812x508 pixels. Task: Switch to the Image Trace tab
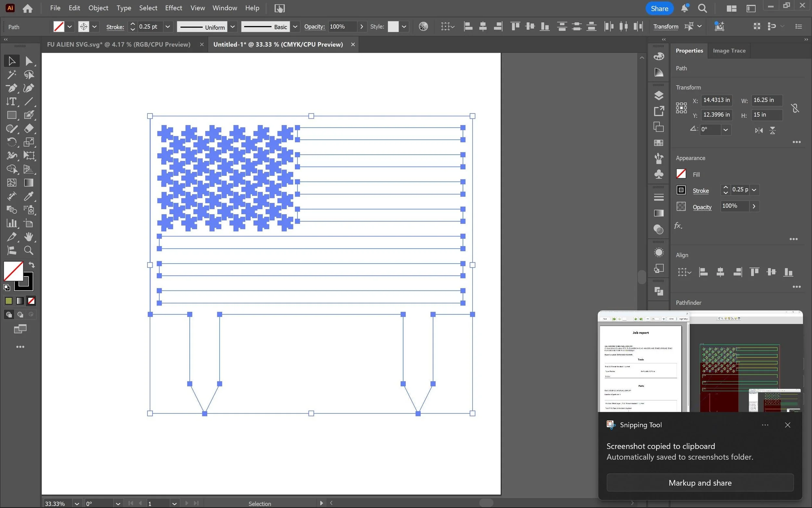729,51
